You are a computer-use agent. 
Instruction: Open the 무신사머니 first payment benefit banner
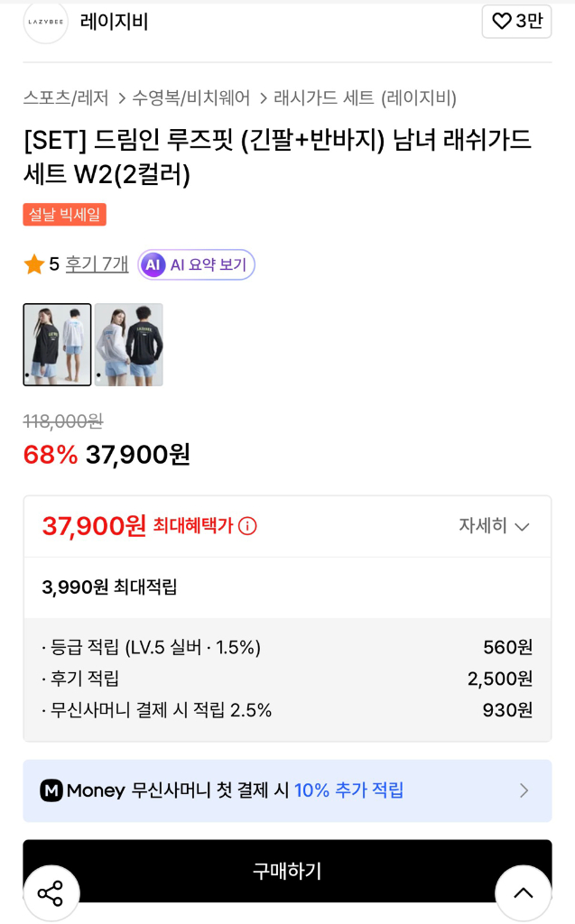click(x=287, y=790)
